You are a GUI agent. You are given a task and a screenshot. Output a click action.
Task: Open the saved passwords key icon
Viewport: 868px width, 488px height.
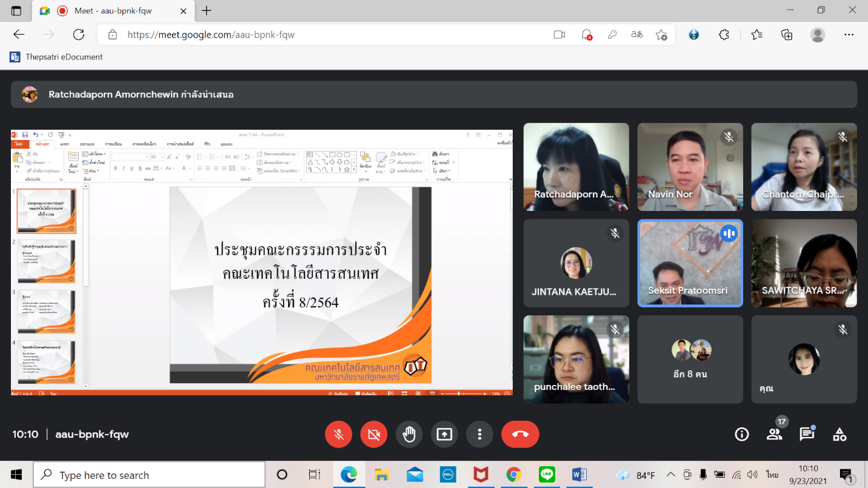coord(612,35)
